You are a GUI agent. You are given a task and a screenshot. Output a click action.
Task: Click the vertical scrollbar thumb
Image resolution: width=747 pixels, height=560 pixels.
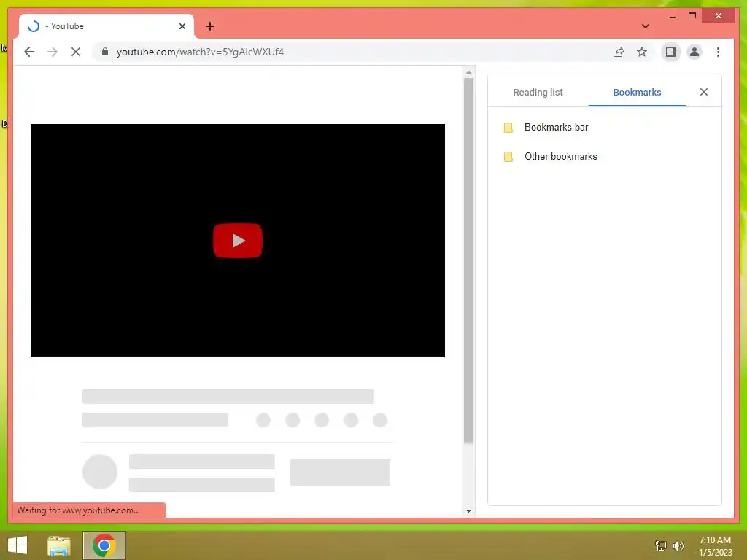(468, 261)
